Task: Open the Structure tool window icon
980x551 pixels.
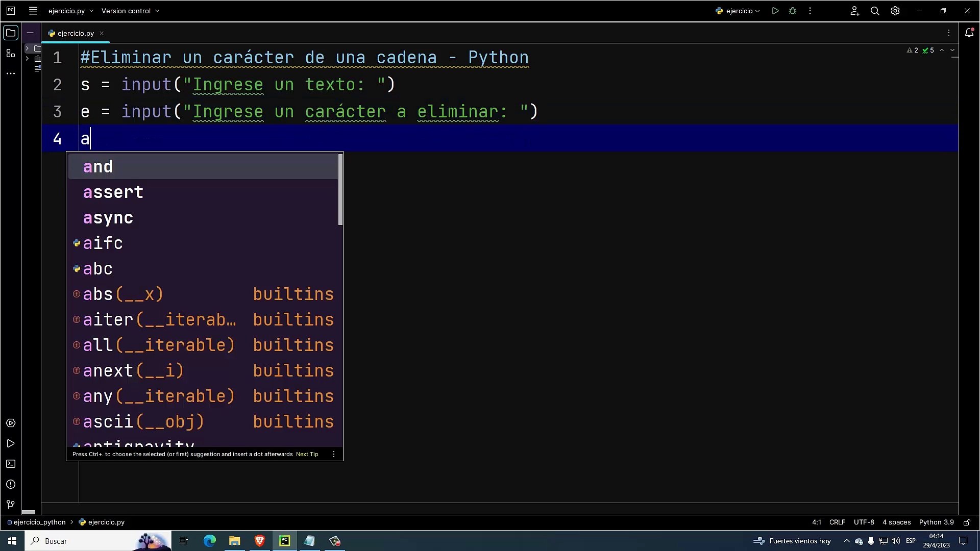Action: click(11, 53)
